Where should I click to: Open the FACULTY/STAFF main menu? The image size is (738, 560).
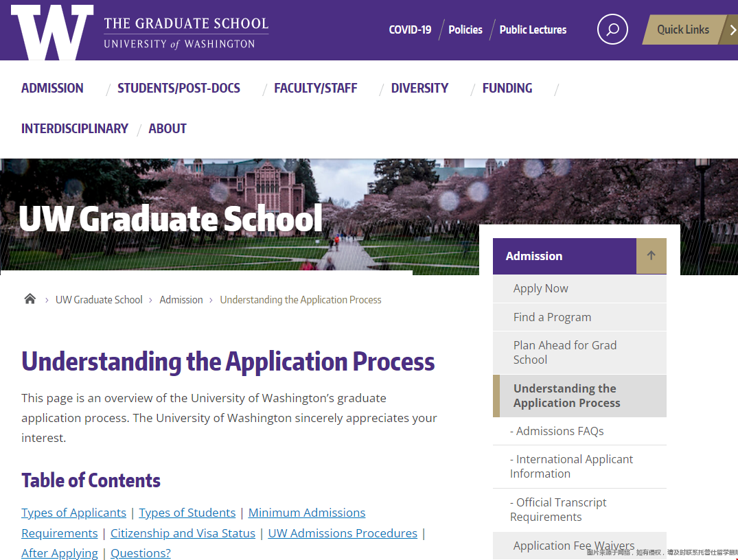[316, 88]
